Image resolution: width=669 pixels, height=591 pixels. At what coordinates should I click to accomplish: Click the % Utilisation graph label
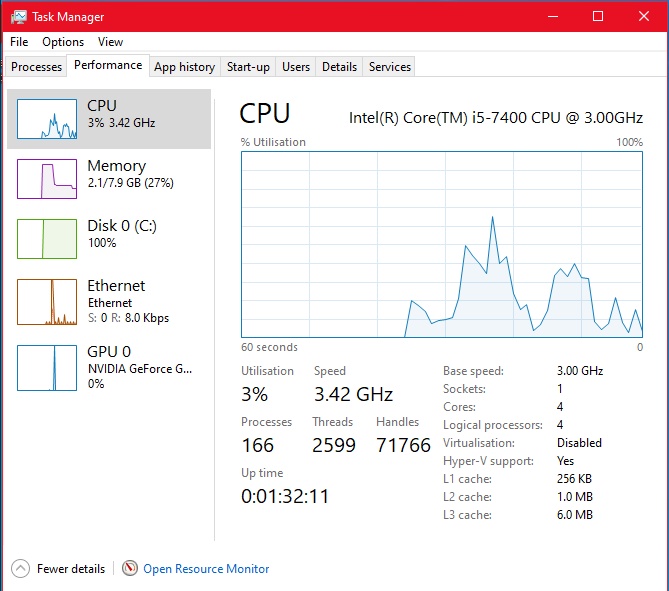[273, 142]
